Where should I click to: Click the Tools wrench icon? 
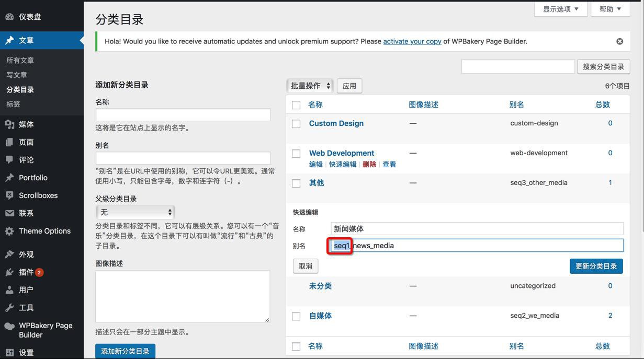pyautogui.click(x=9, y=308)
